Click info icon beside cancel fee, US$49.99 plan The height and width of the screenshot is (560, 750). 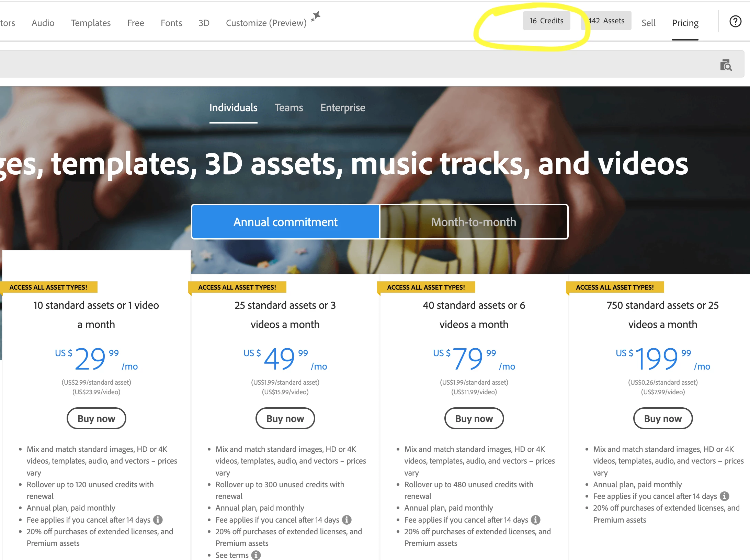(x=347, y=520)
